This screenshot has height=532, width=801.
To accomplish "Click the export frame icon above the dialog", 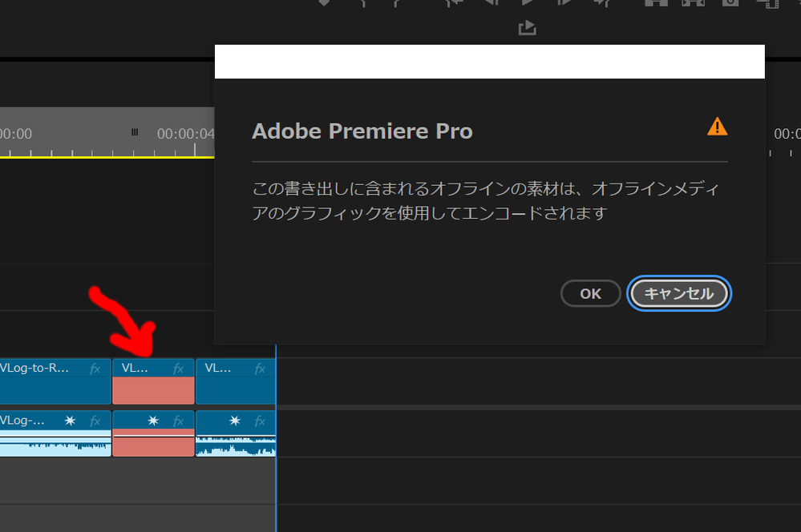I will point(528,27).
